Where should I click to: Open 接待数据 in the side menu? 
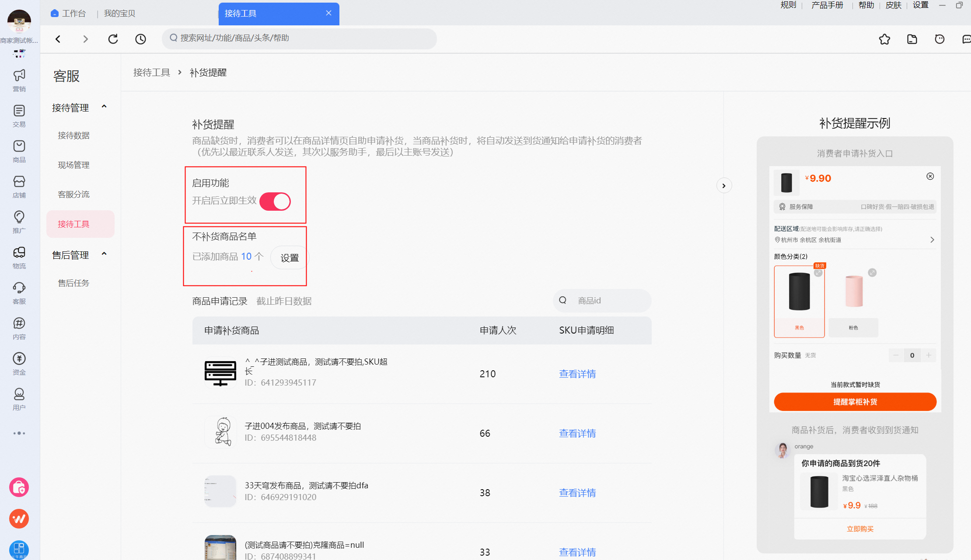coord(73,136)
